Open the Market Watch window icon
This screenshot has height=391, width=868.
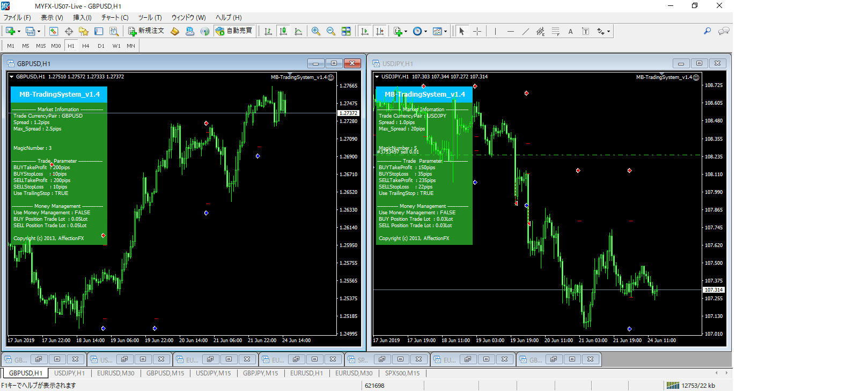tap(54, 31)
